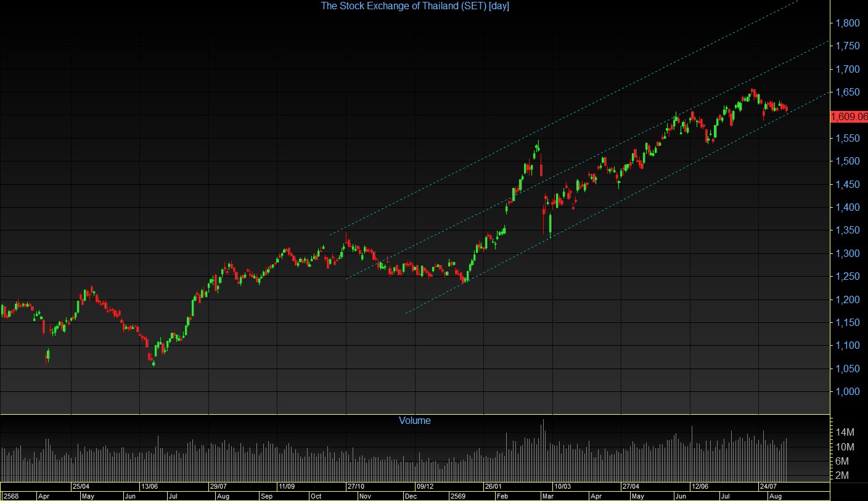Select the red current price tag 1,609.06
This screenshot has height=501, width=868.
tap(850, 116)
